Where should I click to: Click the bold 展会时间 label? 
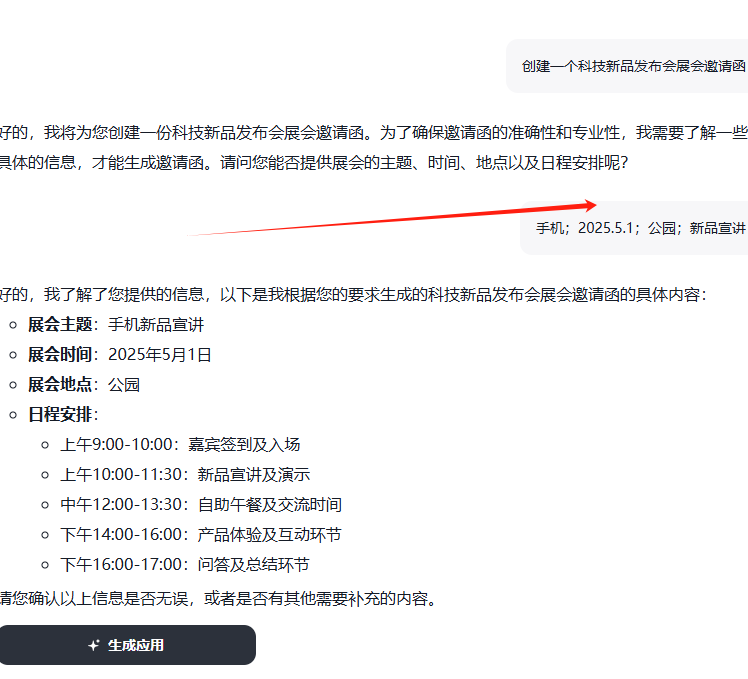pyautogui.click(x=60, y=355)
